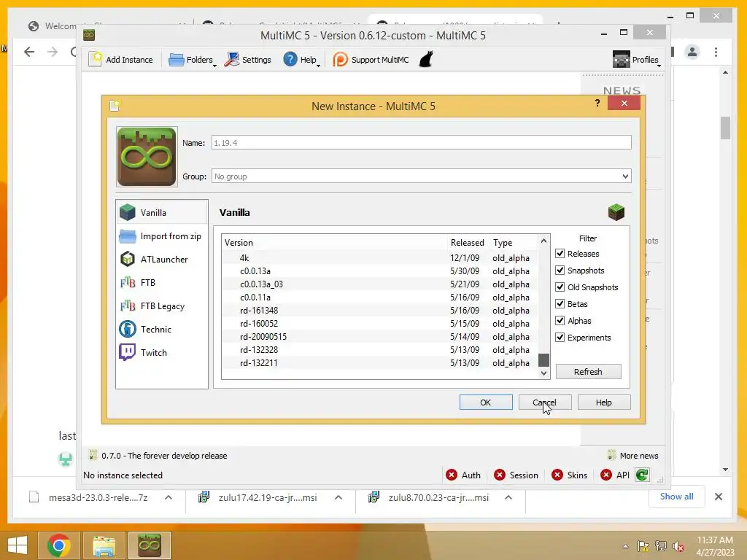The width and height of the screenshot is (747, 560).
Task: Select version c0.0.11a row
Action: point(379,297)
